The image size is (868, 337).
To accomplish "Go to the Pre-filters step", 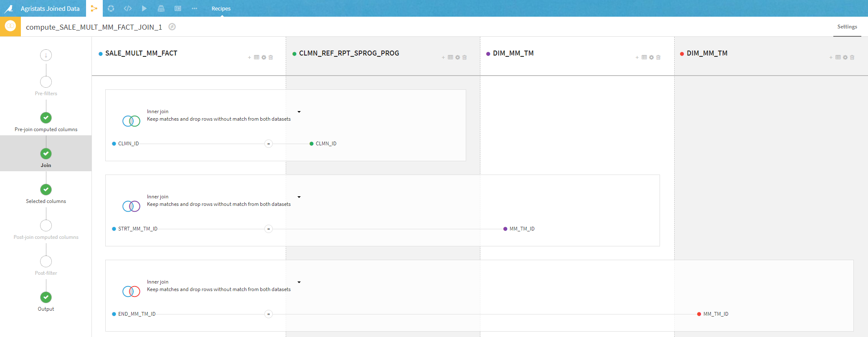I will point(46,85).
